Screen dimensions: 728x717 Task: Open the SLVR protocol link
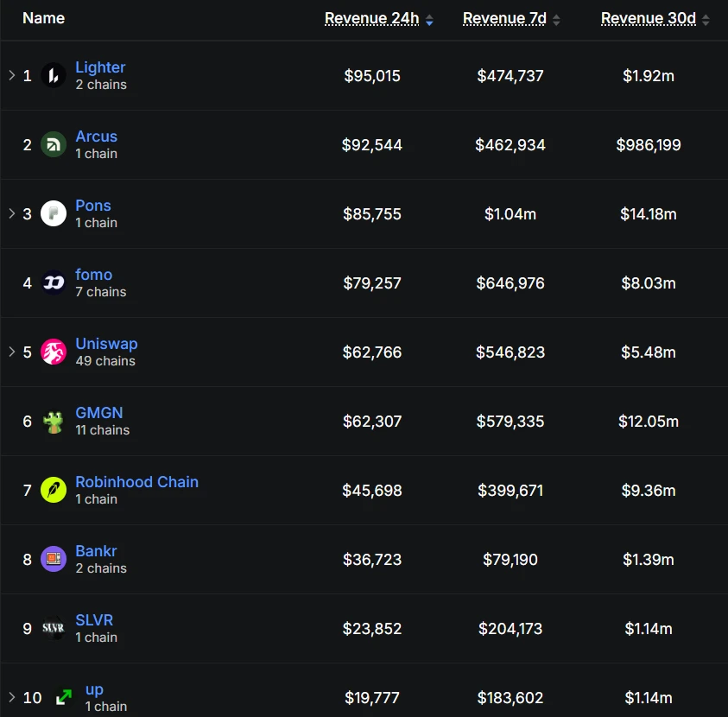[x=94, y=620]
